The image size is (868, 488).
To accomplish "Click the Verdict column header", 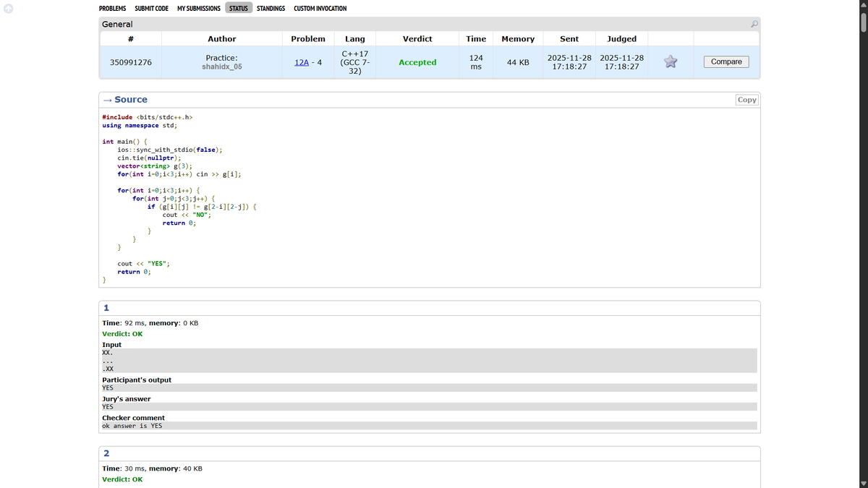I will (417, 38).
